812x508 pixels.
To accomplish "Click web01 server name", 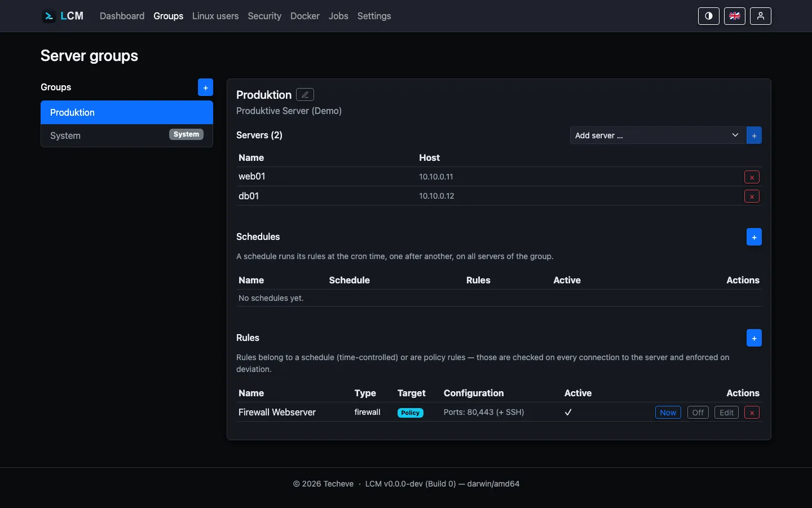I will pos(252,176).
